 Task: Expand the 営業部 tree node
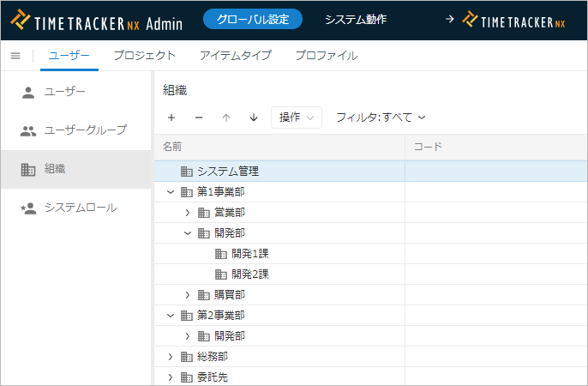pyautogui.click(x=188, y=213)
